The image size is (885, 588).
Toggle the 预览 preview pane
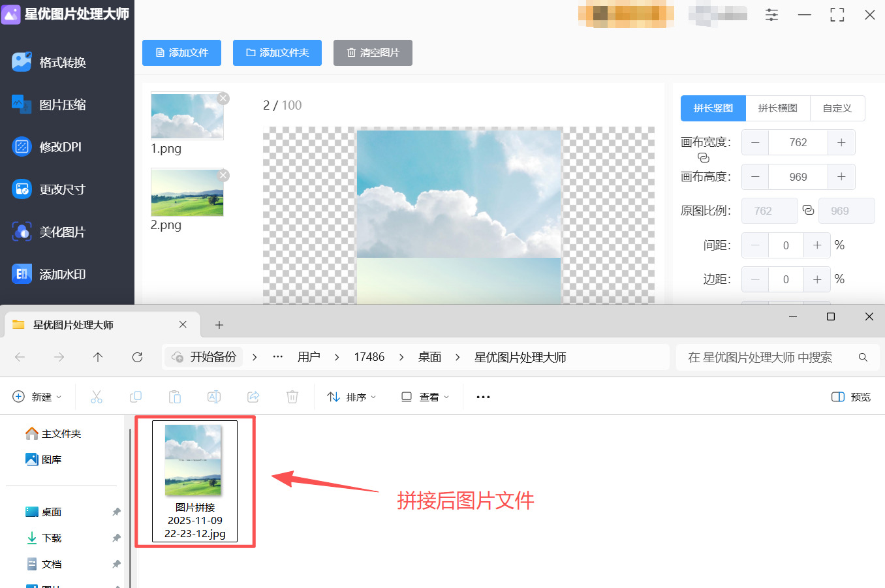(851, 397)
